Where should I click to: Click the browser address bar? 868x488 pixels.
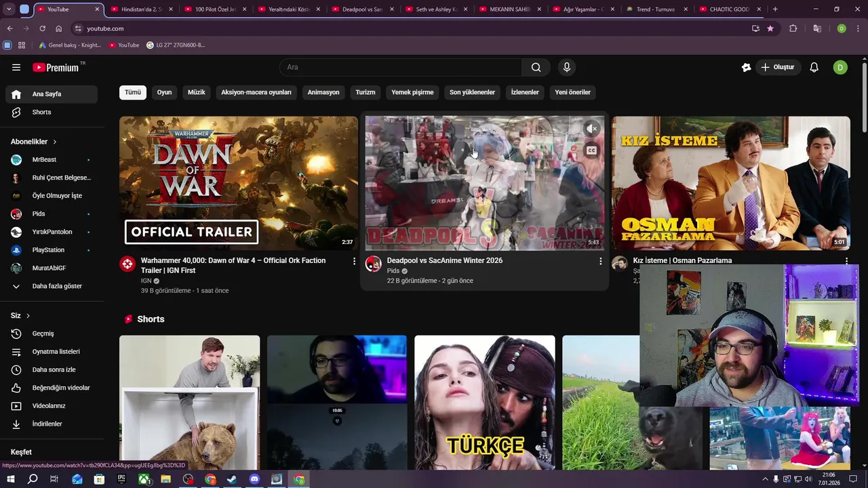[414, 28]
